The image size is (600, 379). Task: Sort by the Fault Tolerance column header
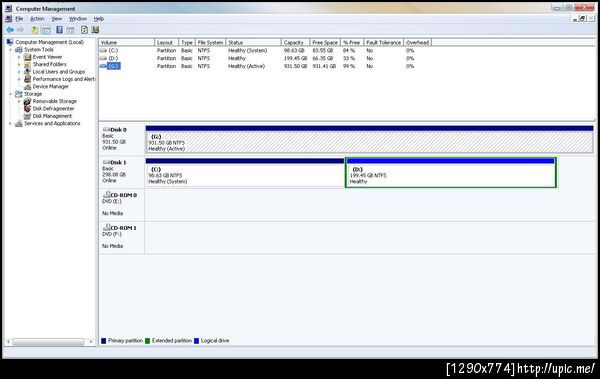(x=383, y=42)
